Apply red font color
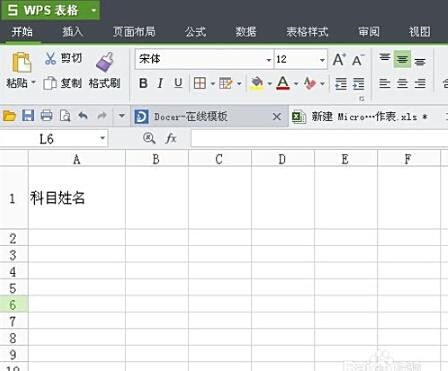 coord(283,83)
